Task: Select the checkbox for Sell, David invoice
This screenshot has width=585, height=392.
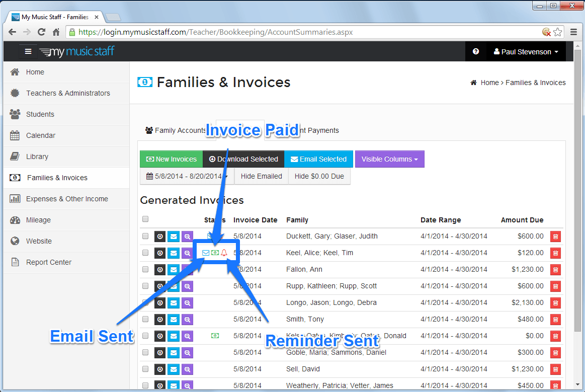Action: [145, 369]
